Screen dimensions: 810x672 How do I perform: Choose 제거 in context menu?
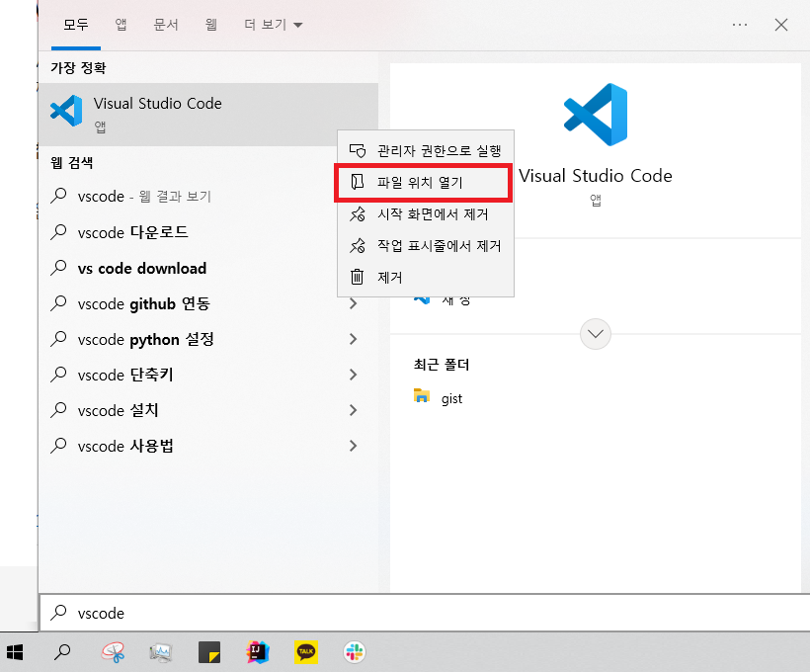425,277
